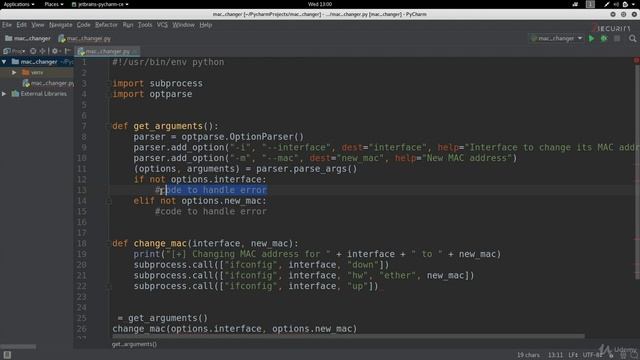Open the View menu
The image size is (640, 360).
pyautogui.click(x=38, y=25)
